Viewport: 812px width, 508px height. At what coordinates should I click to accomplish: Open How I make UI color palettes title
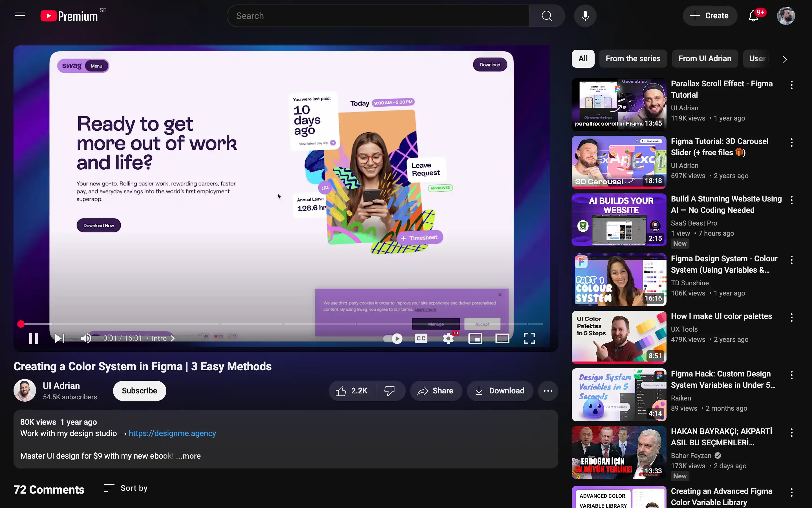[x=721, y=316]
